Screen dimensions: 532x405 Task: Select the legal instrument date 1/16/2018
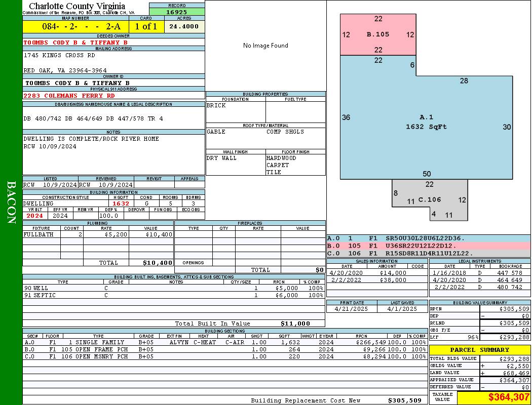pyautogui.click(x=449, y=273)
